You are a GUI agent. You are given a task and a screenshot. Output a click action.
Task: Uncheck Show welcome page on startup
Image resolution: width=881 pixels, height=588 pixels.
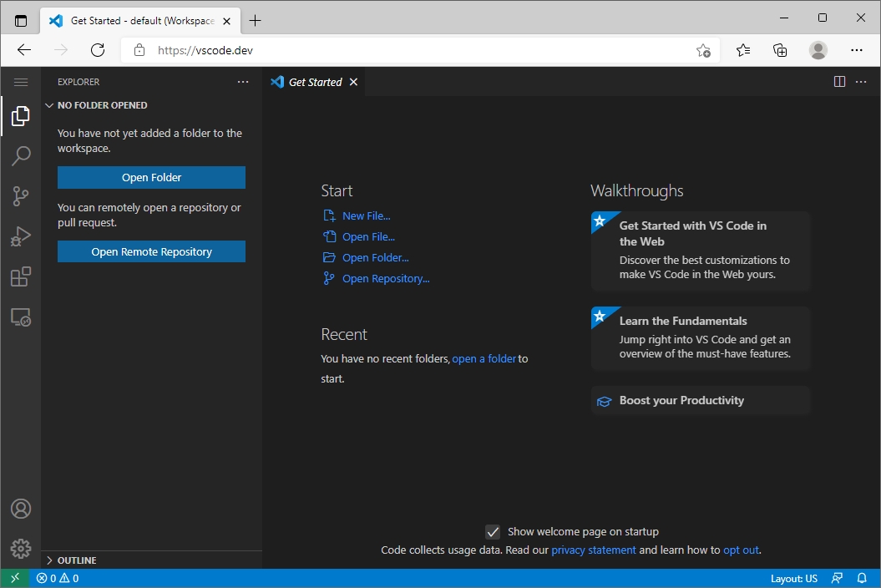[x=493, y=532]
